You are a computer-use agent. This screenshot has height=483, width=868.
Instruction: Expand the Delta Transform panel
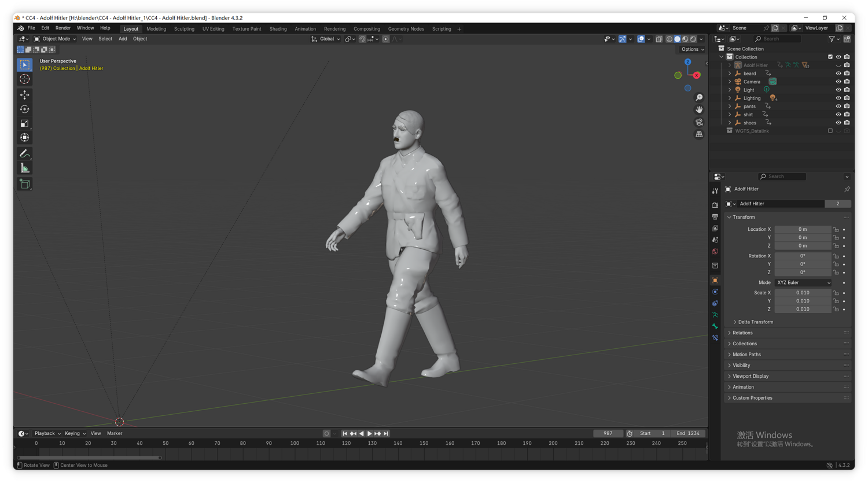[x=755, y=322]
